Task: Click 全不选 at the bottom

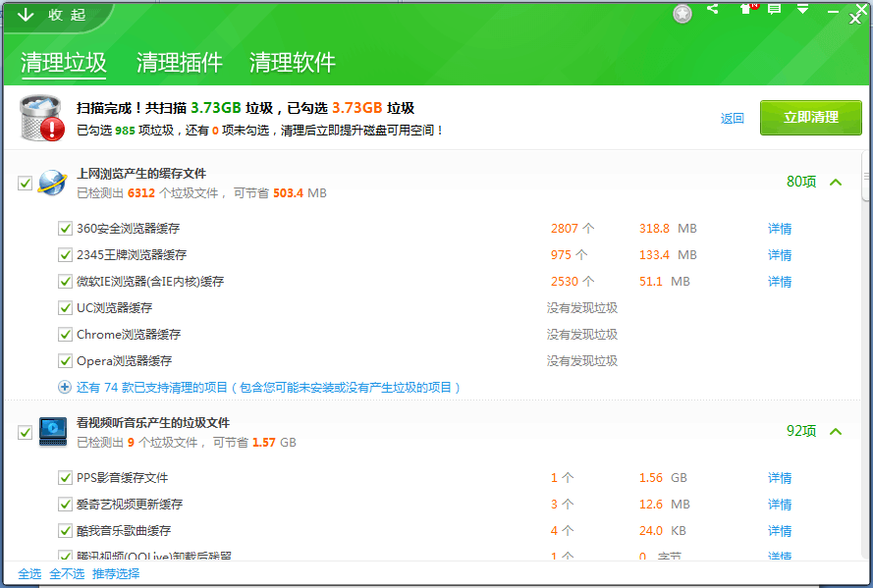Action: (67, 573)
